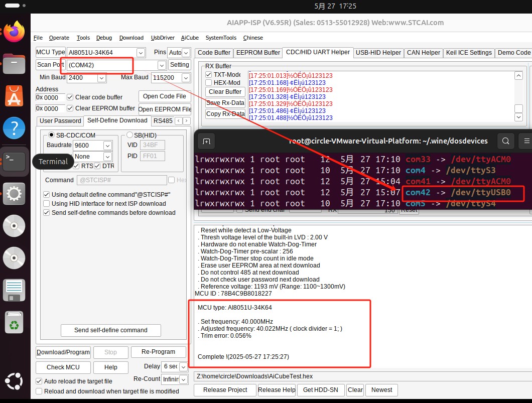Click the Command input field

coord(122,180)
